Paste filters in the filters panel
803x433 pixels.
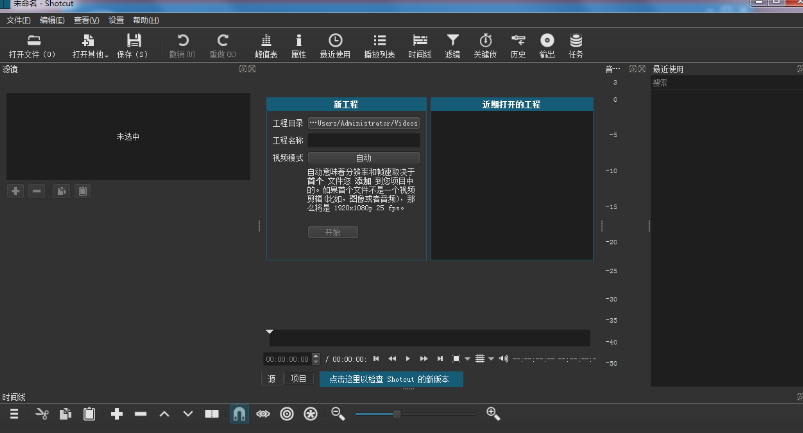pyautogui.click(x=82, y=191)
